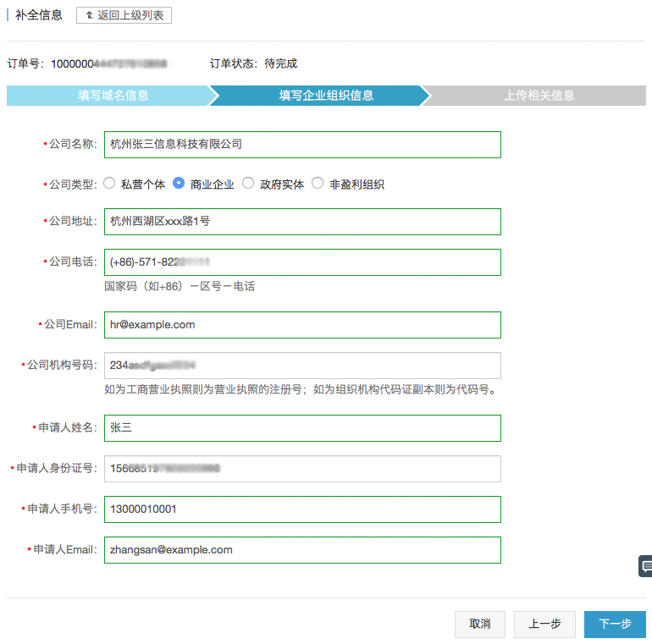Image resolution: width=652 pixels, height=644 pixels.
Task: Click the 公司机构号码 input box
Action: 302,366
